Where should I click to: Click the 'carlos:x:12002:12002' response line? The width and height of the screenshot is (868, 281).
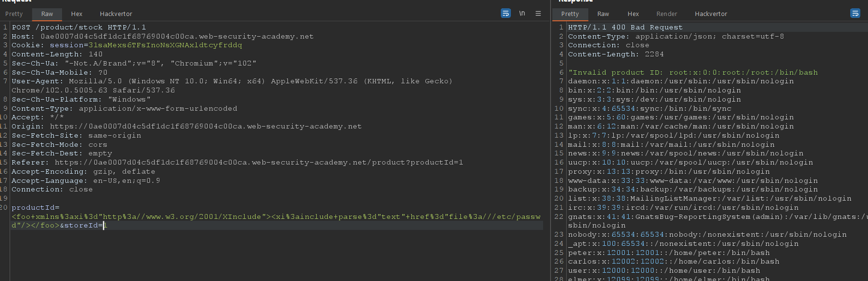(674, 262)
